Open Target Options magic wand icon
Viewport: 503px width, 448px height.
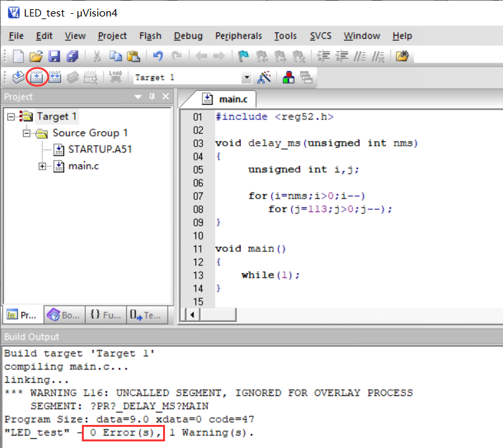(x=264, y=77)
